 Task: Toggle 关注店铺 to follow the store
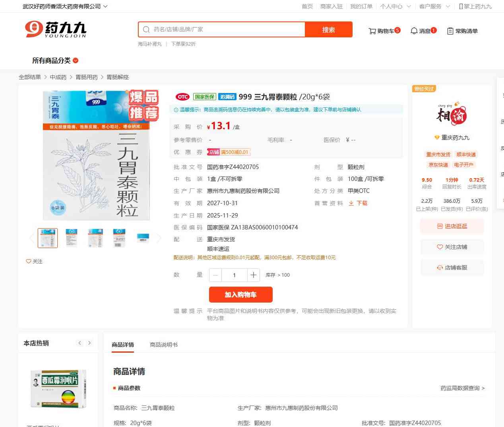452,247
